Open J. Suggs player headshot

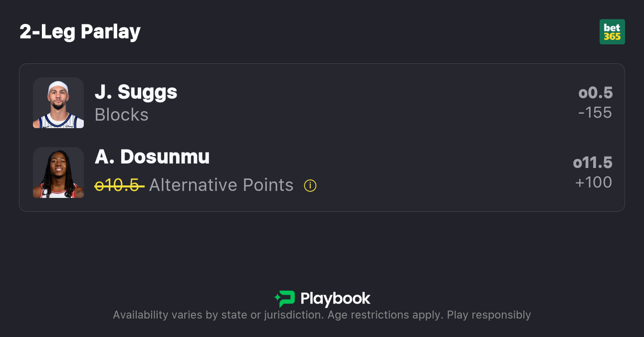tap(58, 103)
